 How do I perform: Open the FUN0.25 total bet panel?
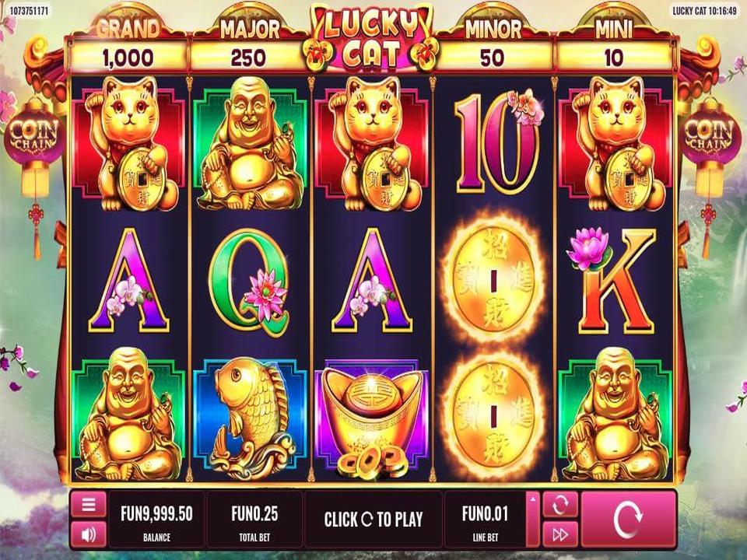pos(254,520)
